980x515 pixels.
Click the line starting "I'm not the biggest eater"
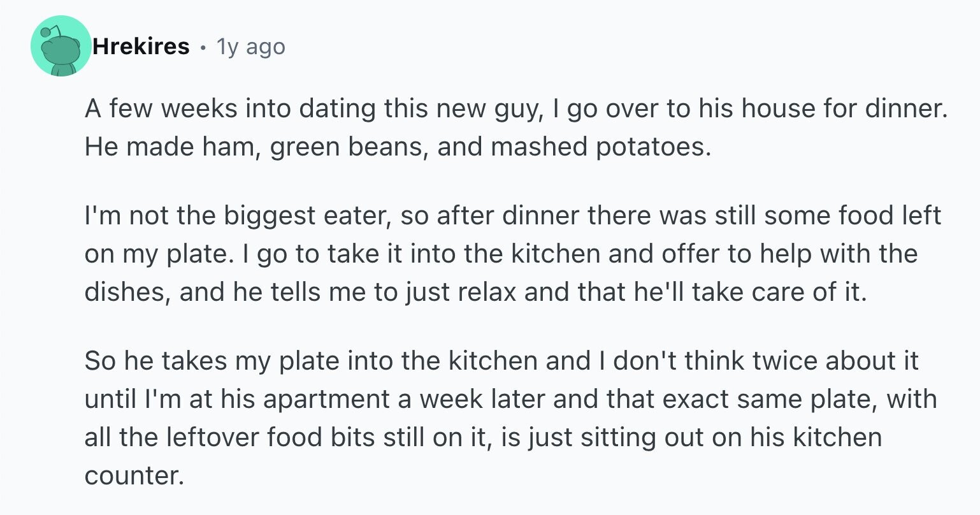point(512,216)
